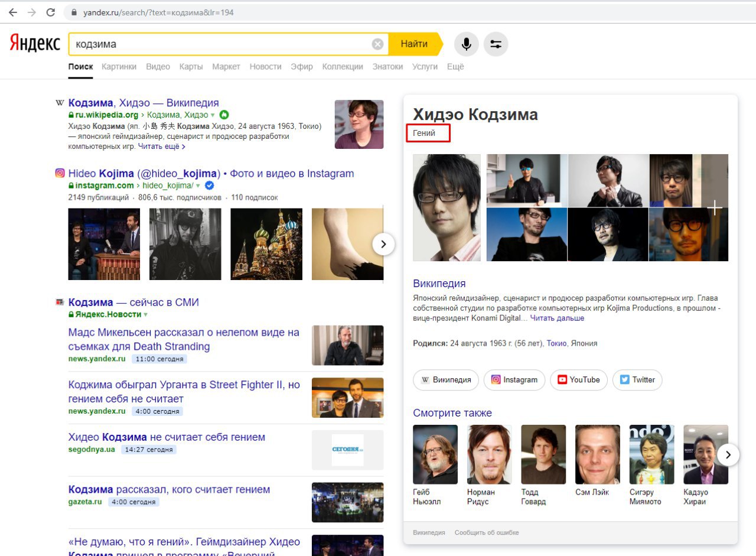Image resolution: width=756 pixels, height=556 pixels.
Task: Click 'Сообщить об ошибке' link
Action: 487,532
